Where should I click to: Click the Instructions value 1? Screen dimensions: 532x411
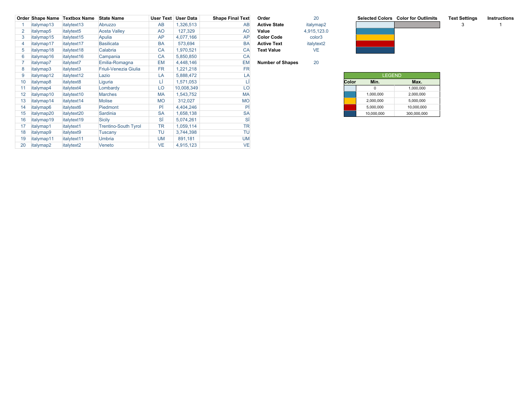click(x=501, y=25)
